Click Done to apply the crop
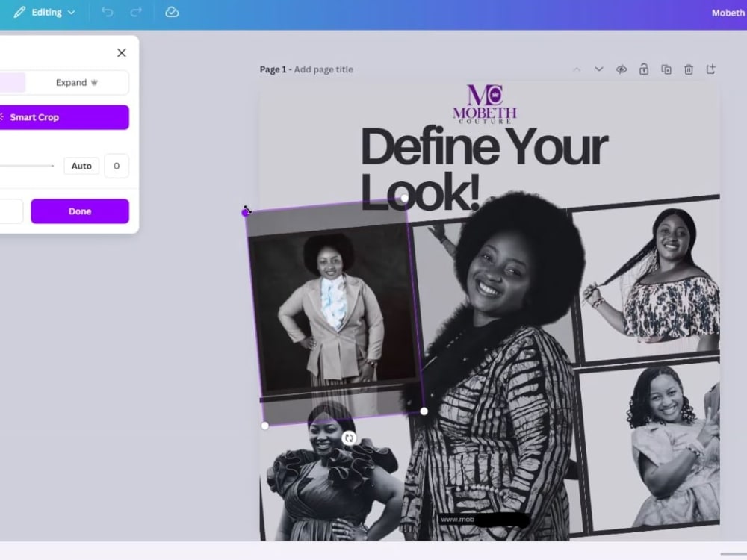The height and width of the screenshot is (560, 747). (80, 211)
